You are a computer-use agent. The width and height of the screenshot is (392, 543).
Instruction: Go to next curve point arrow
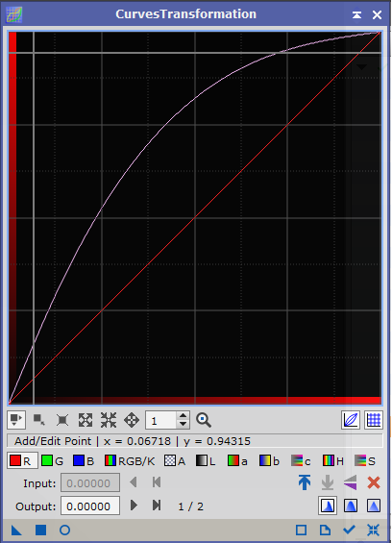pos(134,506)
